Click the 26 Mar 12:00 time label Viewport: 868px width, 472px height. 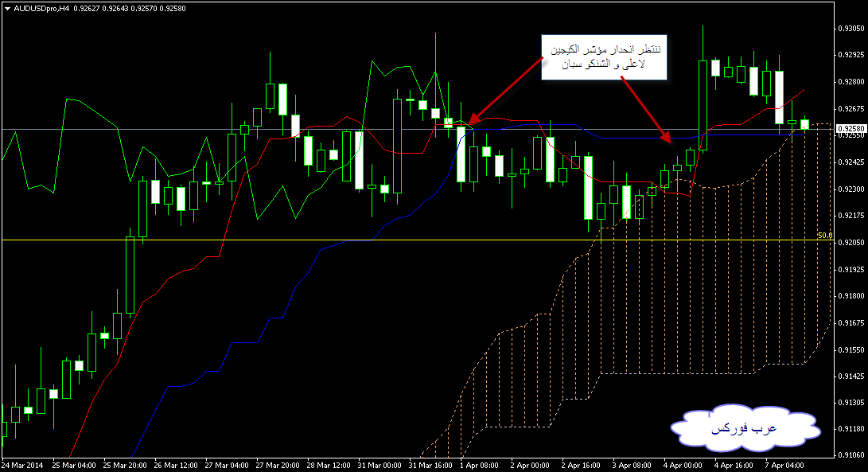[x=176, y=466]
